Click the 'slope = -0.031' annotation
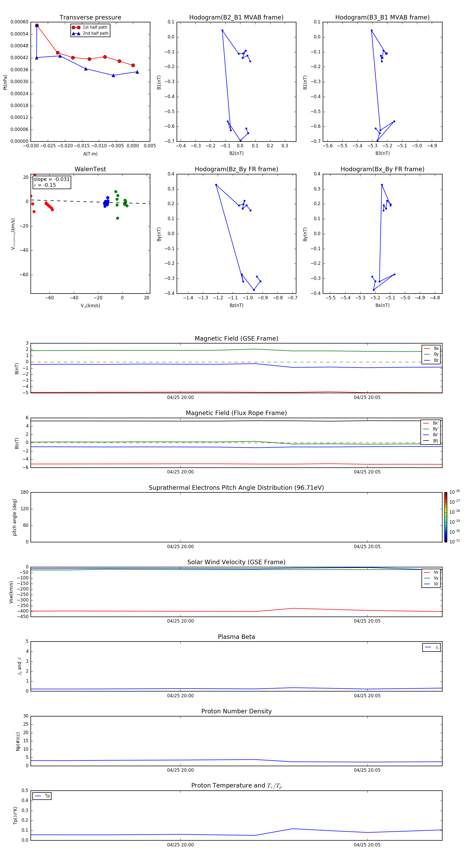 point(52,179)
